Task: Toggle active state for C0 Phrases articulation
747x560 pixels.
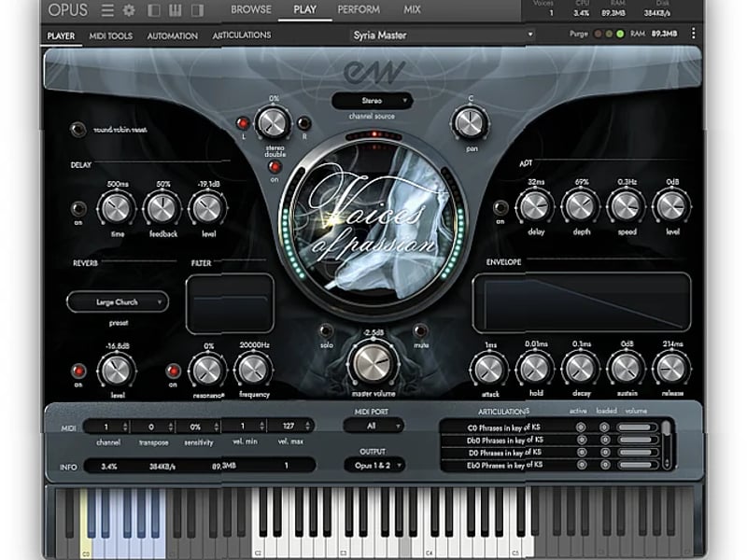Action: point(581,427)
